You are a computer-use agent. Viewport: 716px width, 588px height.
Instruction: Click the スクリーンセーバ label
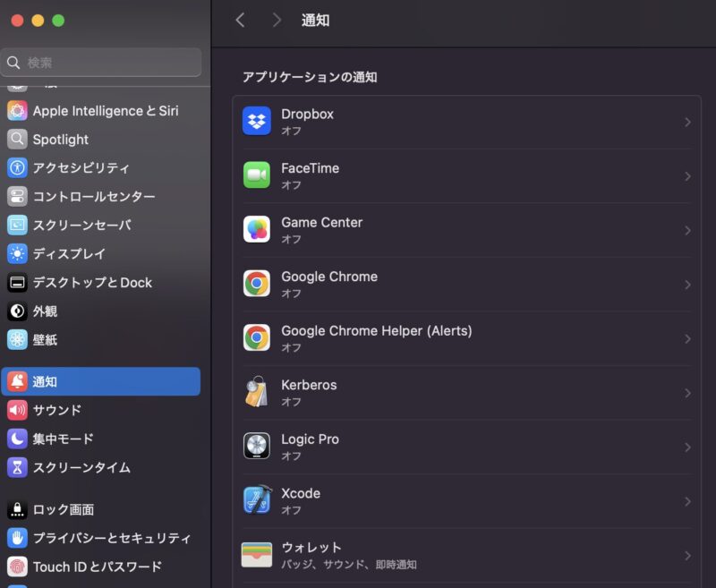(x=82, y=225)
